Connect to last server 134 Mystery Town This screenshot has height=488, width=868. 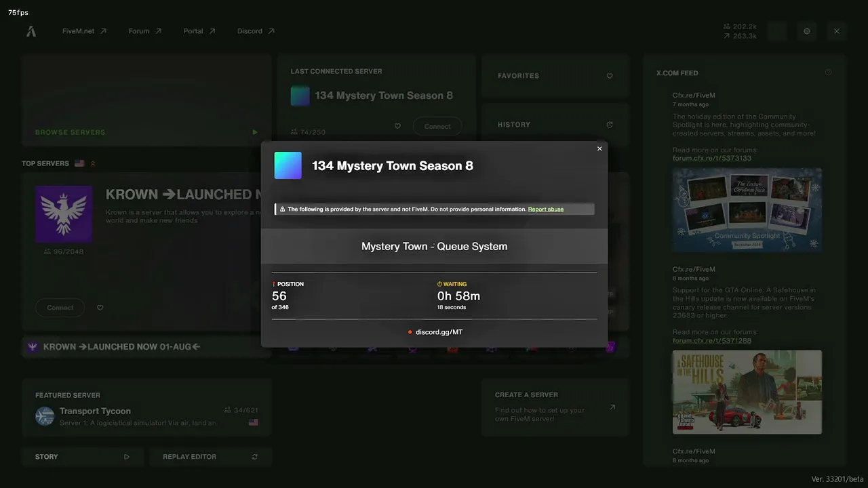(x=437, y=127)
